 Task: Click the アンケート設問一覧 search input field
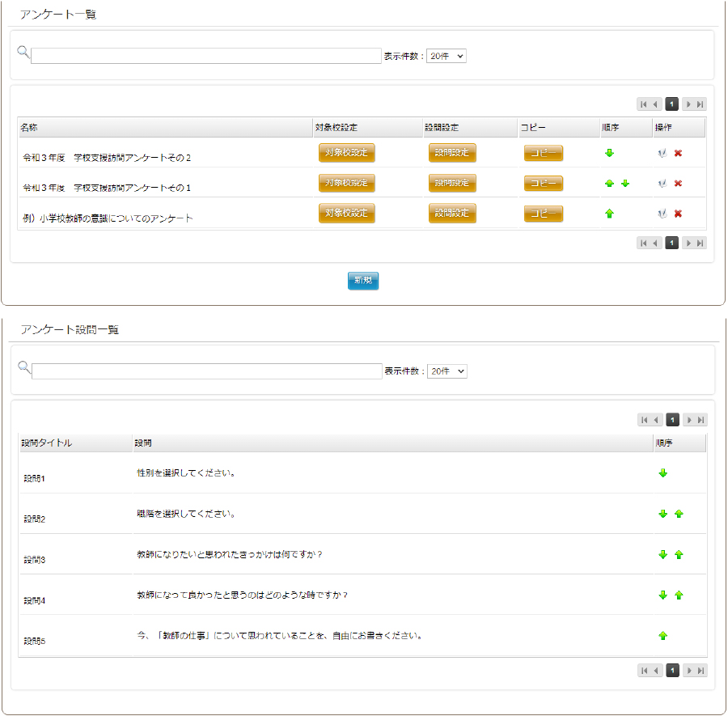coord(206,371)
